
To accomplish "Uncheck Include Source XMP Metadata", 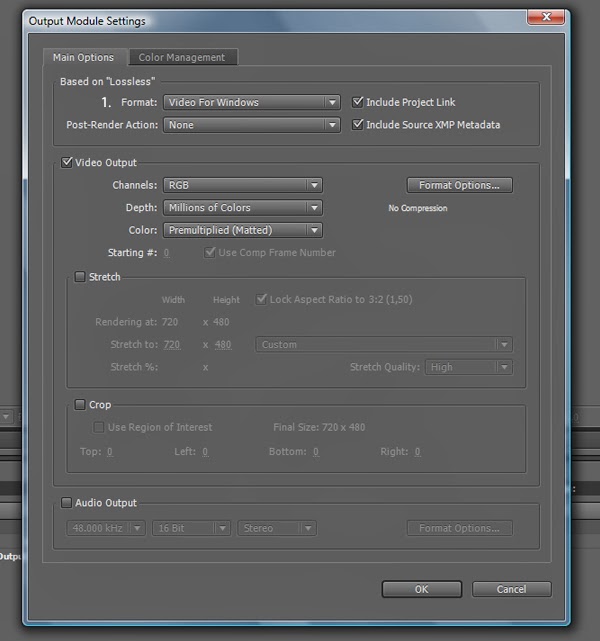I will pyautogui.click(x=358, y=124).
